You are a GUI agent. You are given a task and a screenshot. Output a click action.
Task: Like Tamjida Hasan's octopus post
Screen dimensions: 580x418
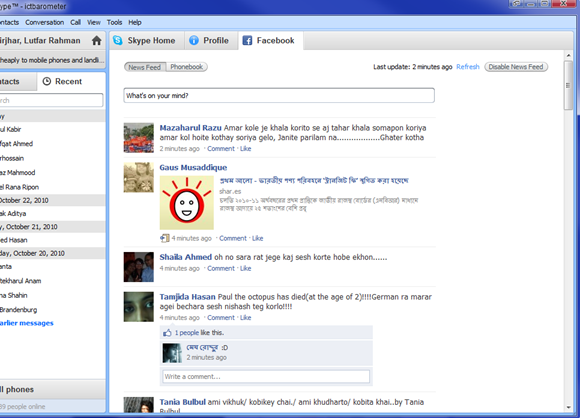[x=246, y=318]
